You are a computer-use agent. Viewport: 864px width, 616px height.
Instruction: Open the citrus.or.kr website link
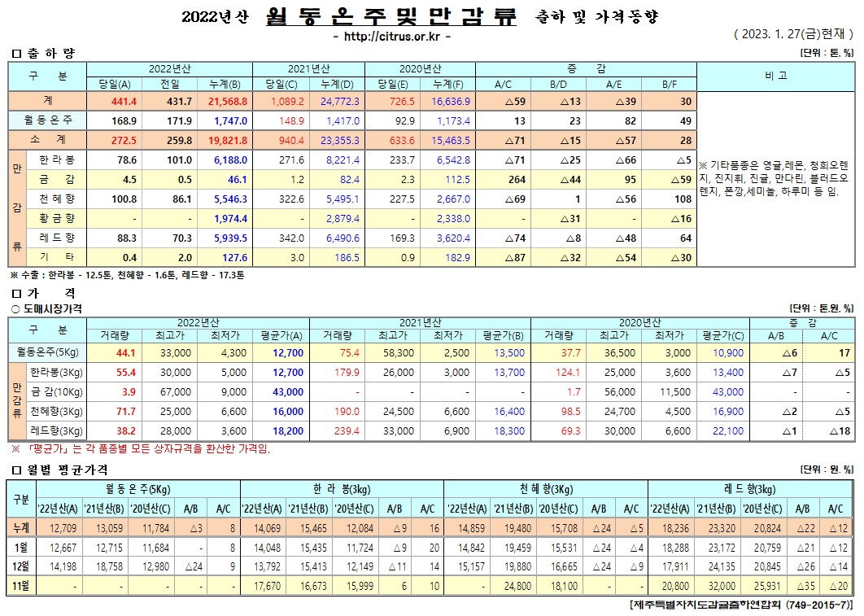[392, 37]
